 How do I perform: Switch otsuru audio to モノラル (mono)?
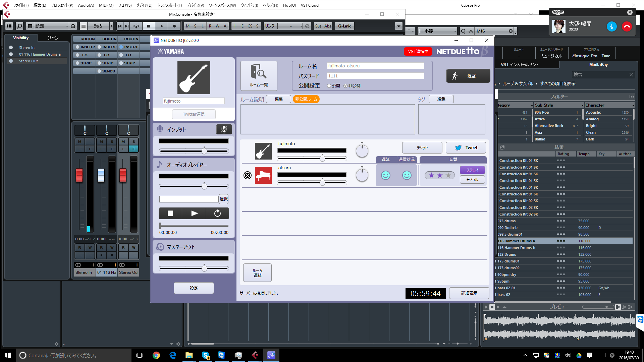click(472, 180)
